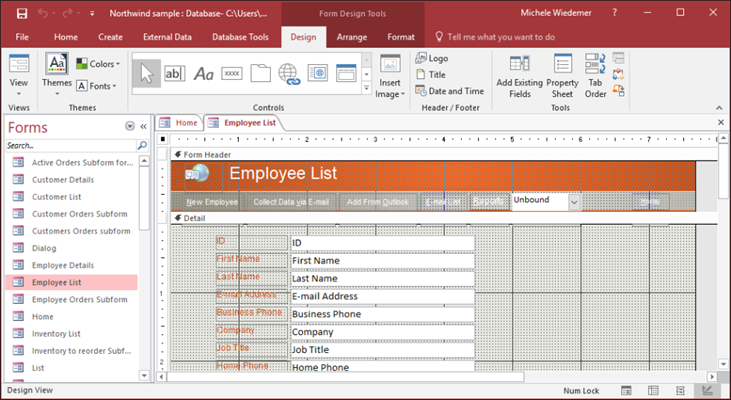Select Dialog form in navigation list
Viewport: 731px width, 400px height.
[x=44, y=248]
